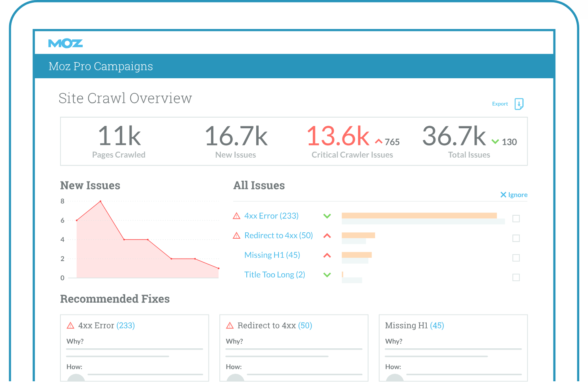Click the green down arrow beside Critical Crawler Issues count
Viewport: 588px width, 392px height.
click(495, 141)
